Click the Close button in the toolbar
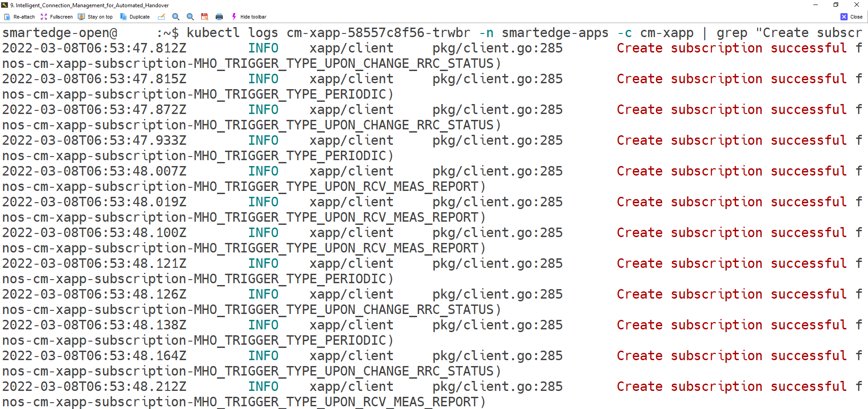868x409 pixels. (852, 17)
